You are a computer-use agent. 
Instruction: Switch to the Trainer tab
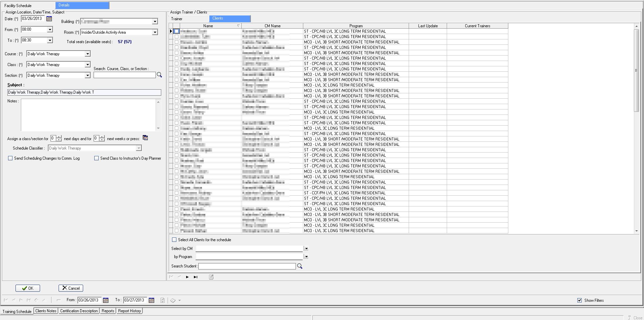pos(177,19)
